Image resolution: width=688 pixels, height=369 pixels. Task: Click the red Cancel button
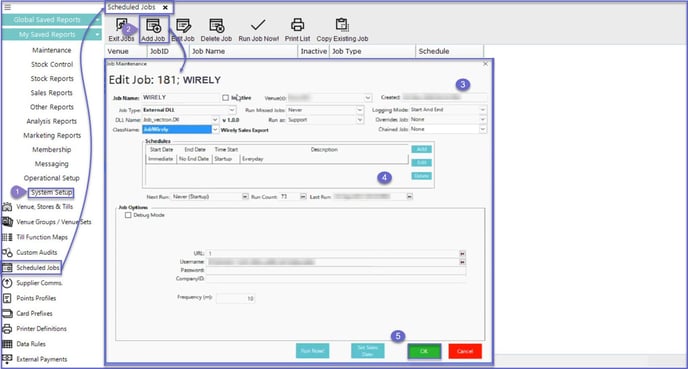tap(465, 351)
